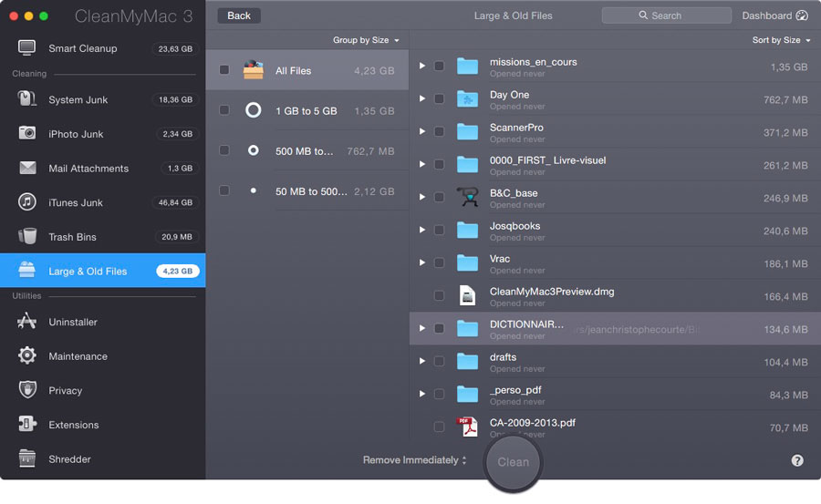821x504 pixels.
Task: Click the System Junk icon
Action: 26,98
